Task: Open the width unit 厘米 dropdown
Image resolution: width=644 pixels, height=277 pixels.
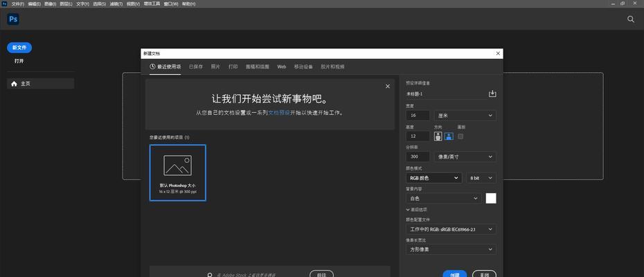Action: click(x=465, y=116)
